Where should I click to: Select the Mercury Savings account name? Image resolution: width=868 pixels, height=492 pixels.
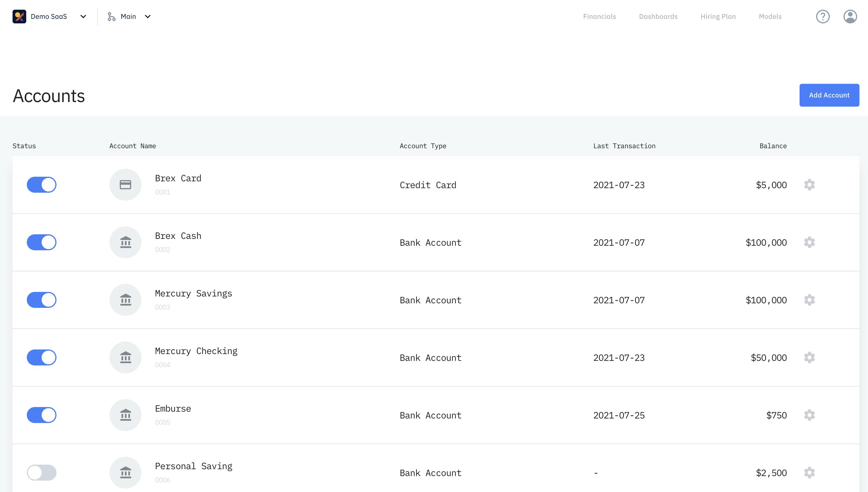click(194, 294)
